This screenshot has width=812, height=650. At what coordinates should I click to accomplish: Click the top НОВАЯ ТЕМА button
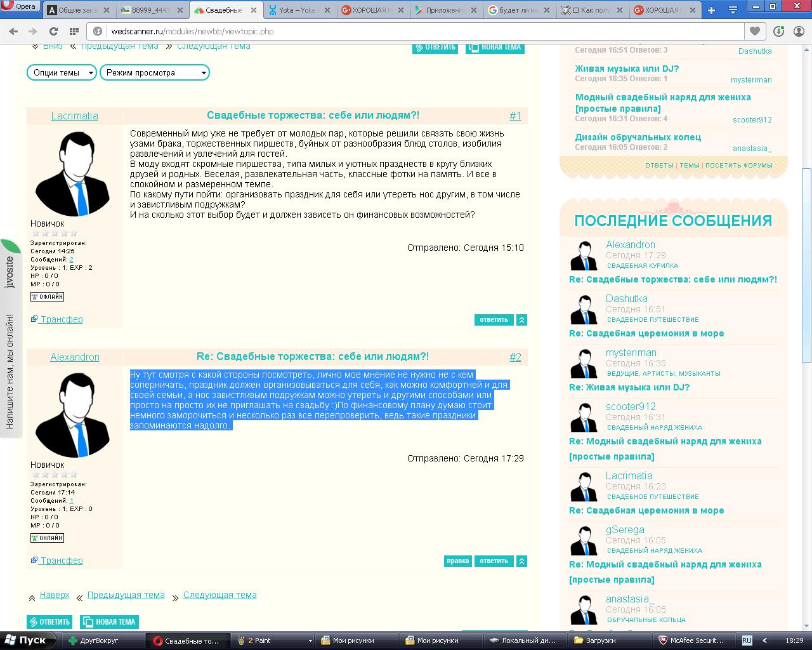(495, 47)
